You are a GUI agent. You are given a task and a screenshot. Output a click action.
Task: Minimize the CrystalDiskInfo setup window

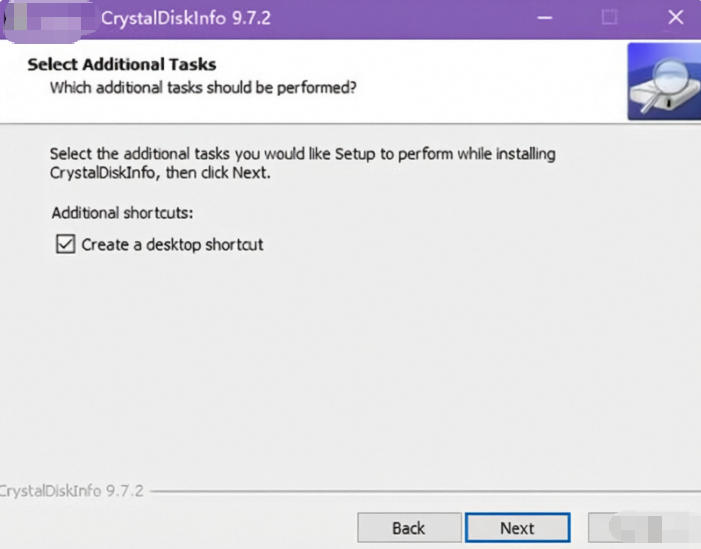tap(545, 18)
